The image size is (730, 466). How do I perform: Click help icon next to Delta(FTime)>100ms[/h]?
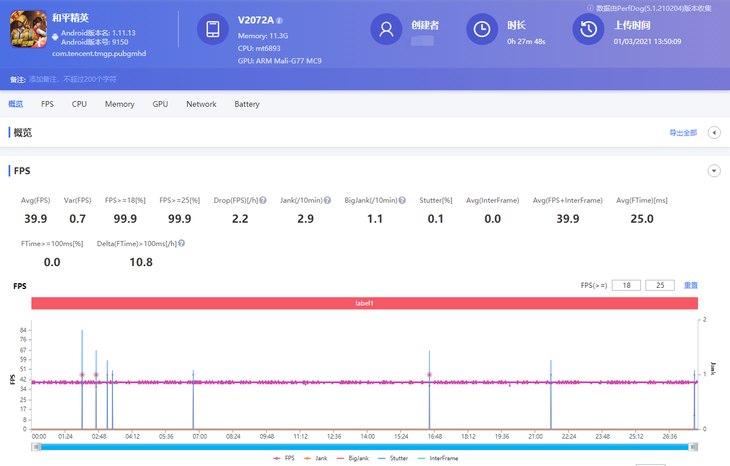pyautogui.click(x=181, y=244)
